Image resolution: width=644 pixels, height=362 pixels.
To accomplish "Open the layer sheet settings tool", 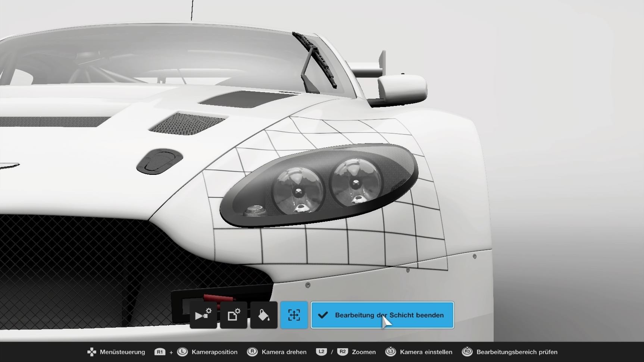I will click(x=233, y=315).
